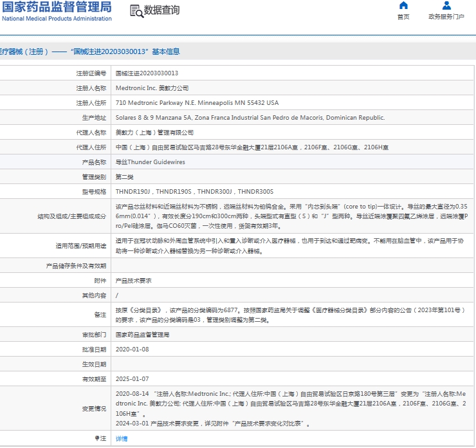Image resolution: width=476 pixels, height=448 pixels.
Task: Click the 审批部门 label cell
Action: pos(94,335)
